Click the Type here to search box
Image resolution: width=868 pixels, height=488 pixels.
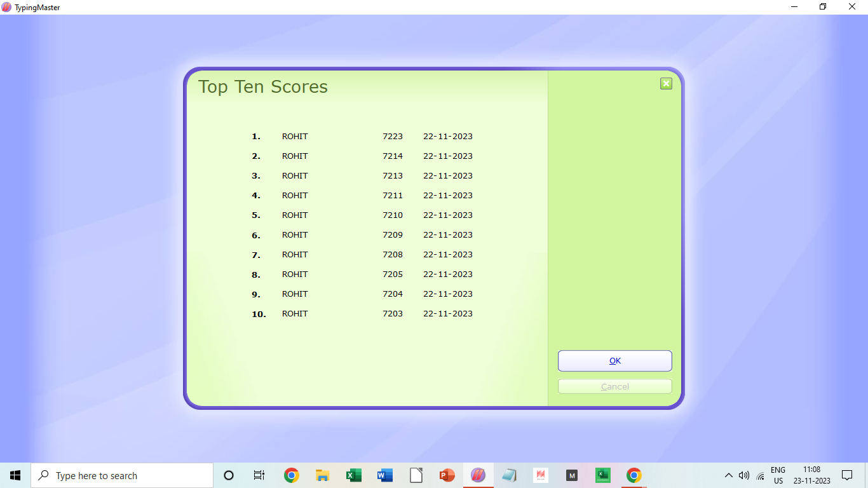(122, 475)
